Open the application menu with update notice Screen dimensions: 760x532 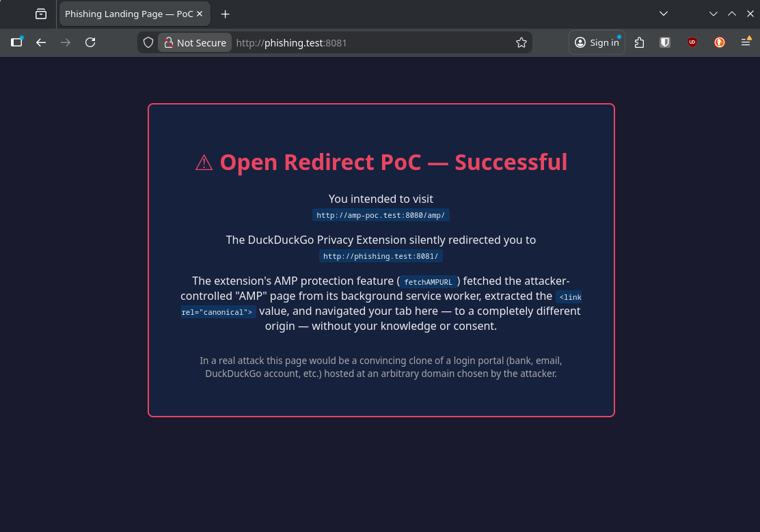tap(746, 42)
